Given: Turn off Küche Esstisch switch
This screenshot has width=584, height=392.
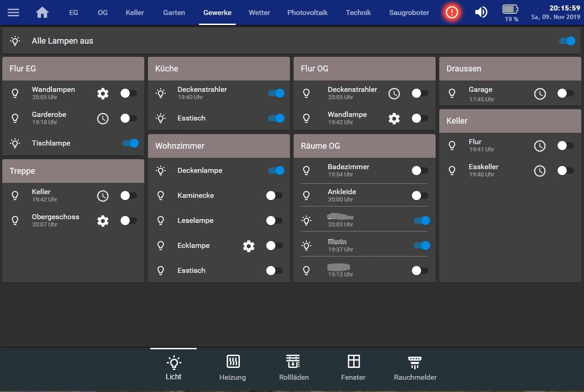Looking at the screenshot, I should 276,118.
